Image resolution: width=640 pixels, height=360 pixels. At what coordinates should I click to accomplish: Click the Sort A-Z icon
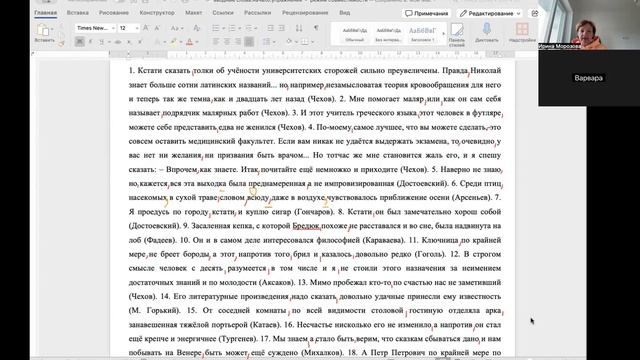click(x=299, y=28)
